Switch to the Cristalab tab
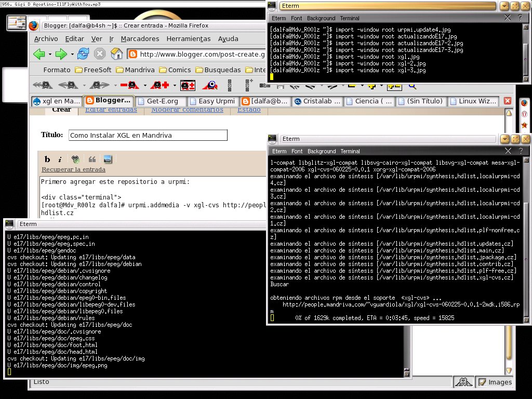The width and height of the screenshot is (532, 399). [x=317, y=101]
